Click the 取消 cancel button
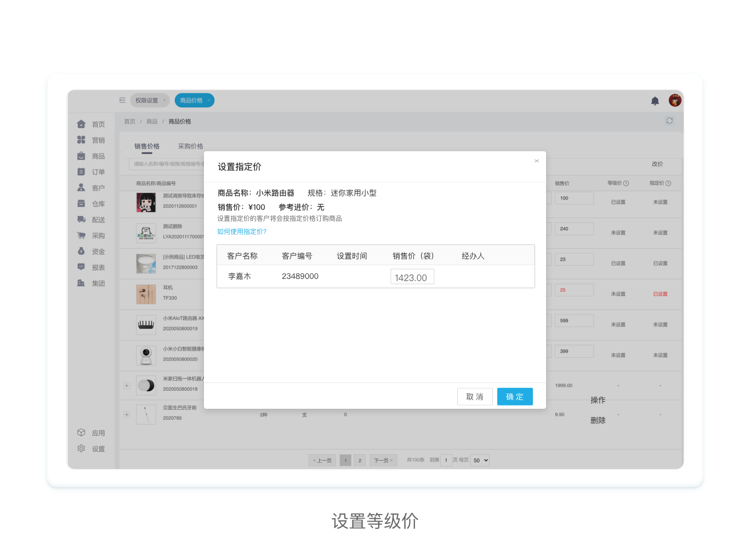750x560 pixels. (x=474, y=397)
